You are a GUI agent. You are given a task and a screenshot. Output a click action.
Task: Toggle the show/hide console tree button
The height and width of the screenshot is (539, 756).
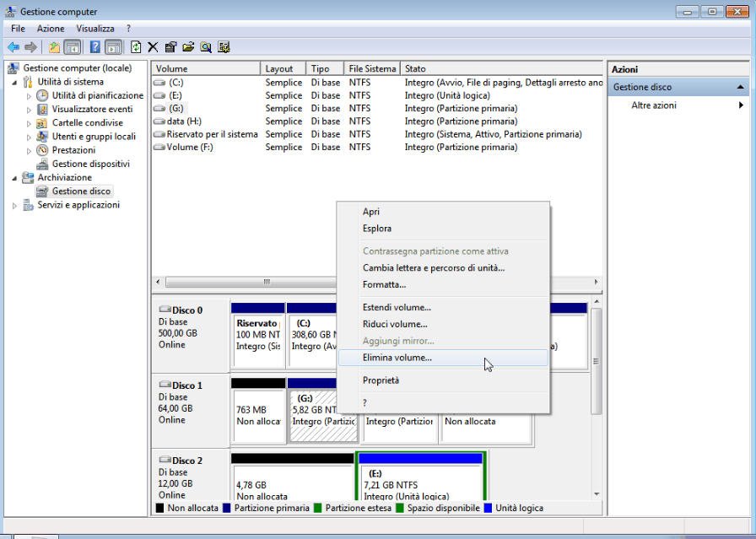pyautogui.click(x=73, y=47)
